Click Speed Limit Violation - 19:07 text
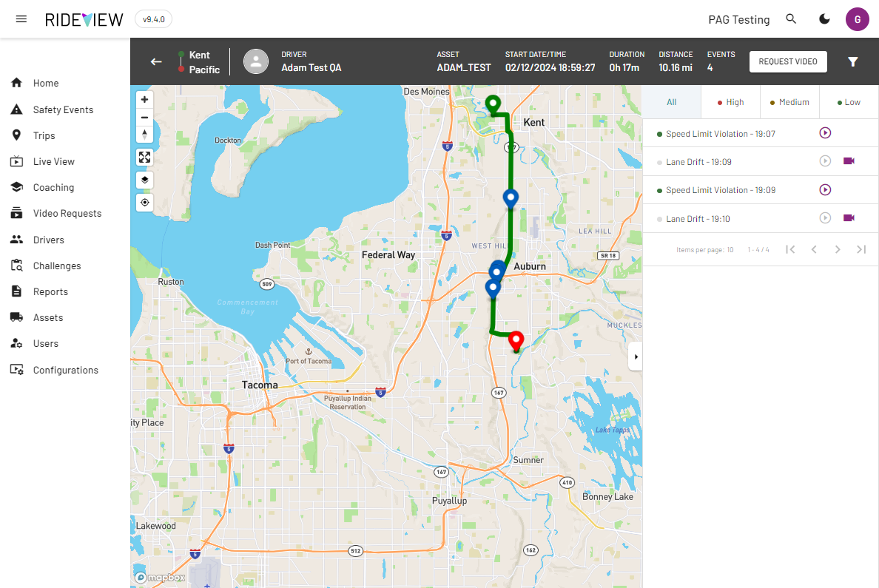The image size is (879, 588). pyautogui.click(x=721, y=134)
